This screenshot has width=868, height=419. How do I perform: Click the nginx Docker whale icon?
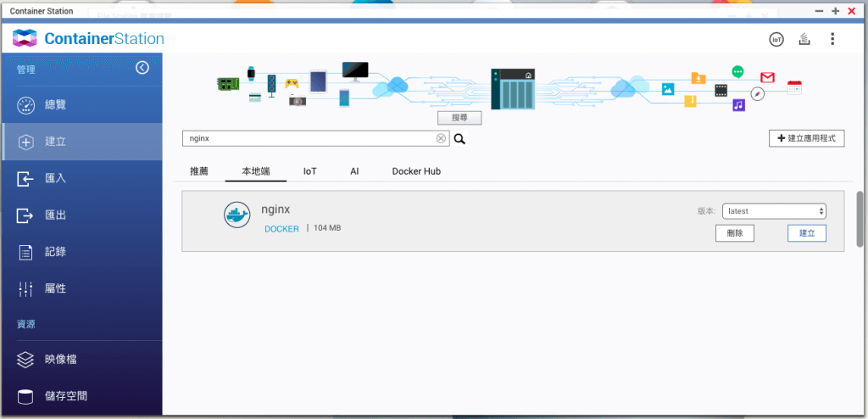237,215
